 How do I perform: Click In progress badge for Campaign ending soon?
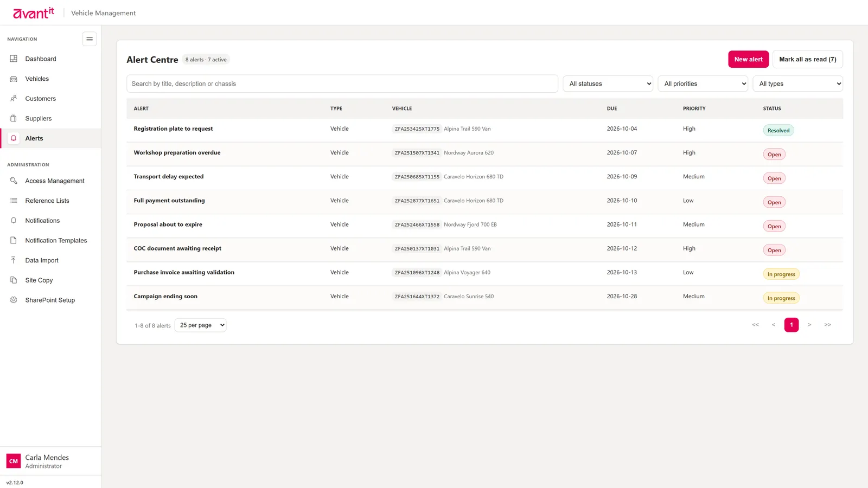781,298
